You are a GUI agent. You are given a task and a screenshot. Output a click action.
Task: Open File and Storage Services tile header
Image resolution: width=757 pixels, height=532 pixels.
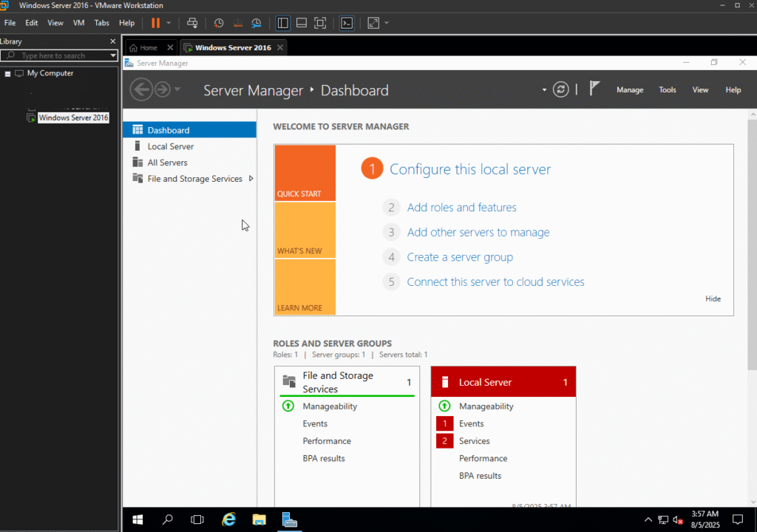(x=347, y=382)
